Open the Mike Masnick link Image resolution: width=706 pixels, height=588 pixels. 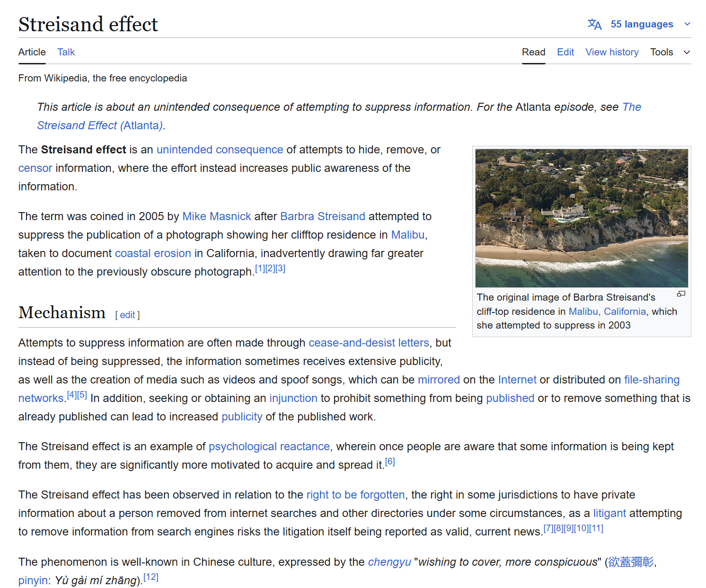coord(217,216)
